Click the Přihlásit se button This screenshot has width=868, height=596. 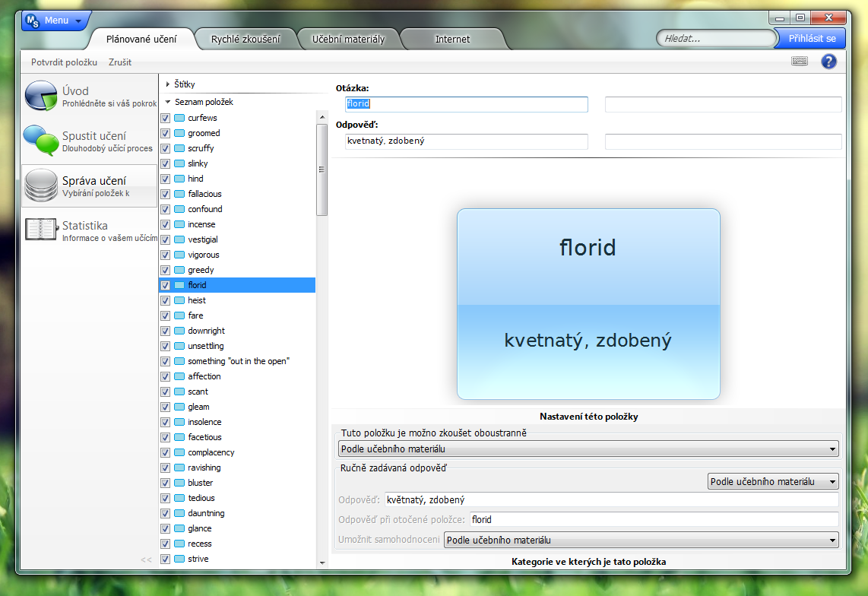click(812, 38)
